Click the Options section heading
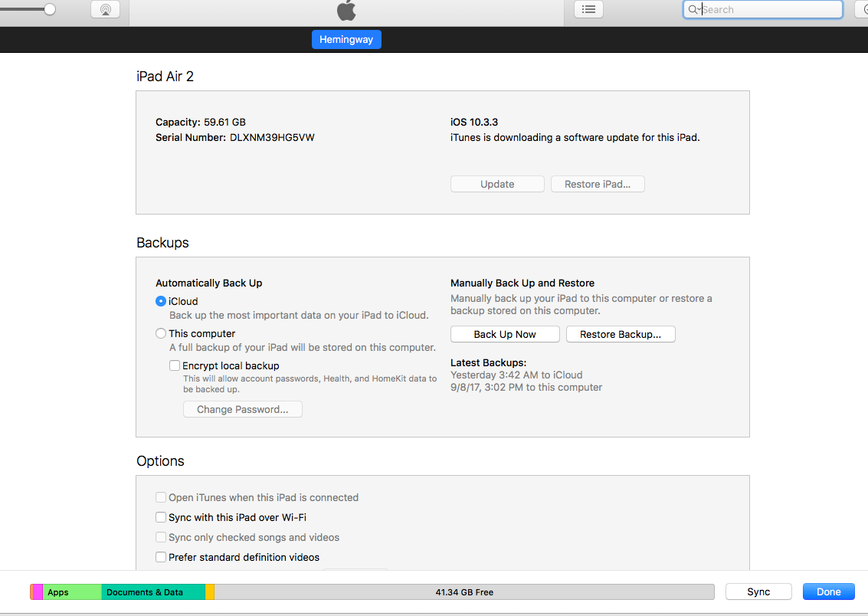Screen dimensions: 868x616 (161, 461)
